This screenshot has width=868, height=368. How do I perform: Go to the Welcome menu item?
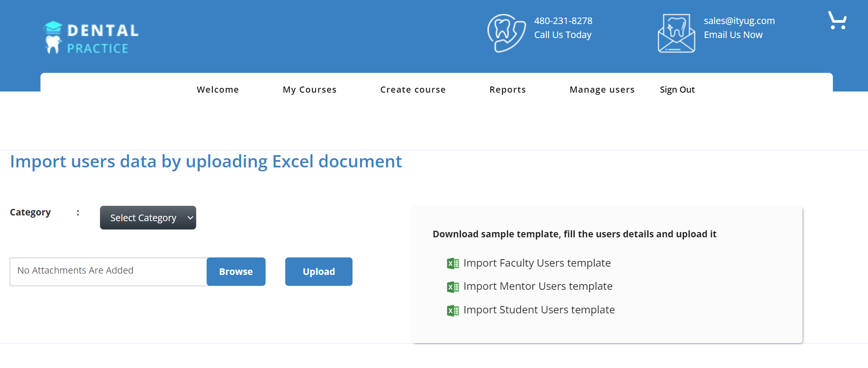pos(218,90)
